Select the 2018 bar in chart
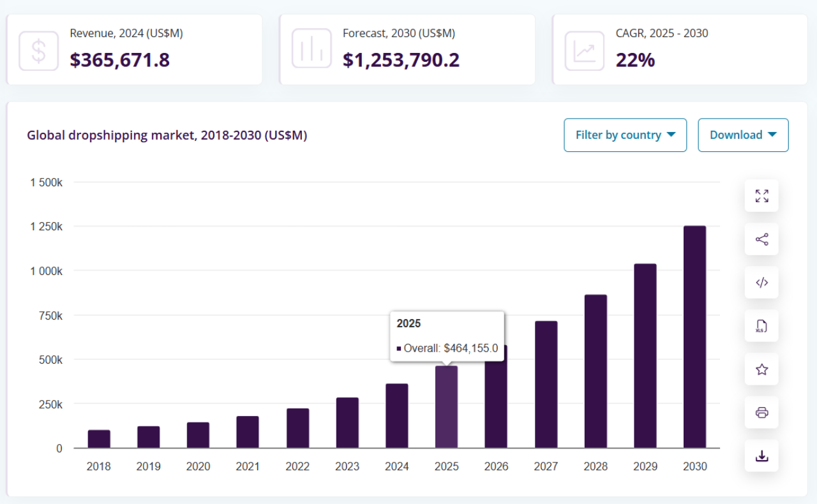817x504 pixels. tap(99, 439)
